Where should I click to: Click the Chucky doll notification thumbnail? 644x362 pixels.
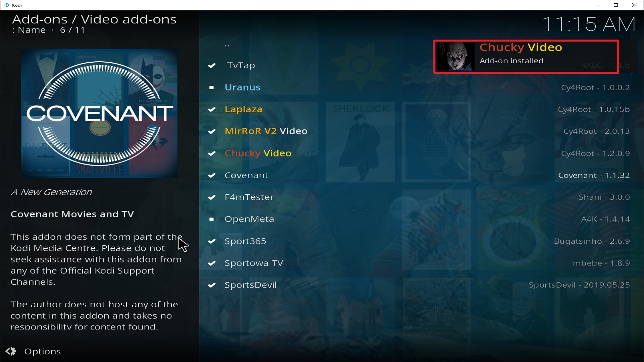455,56
